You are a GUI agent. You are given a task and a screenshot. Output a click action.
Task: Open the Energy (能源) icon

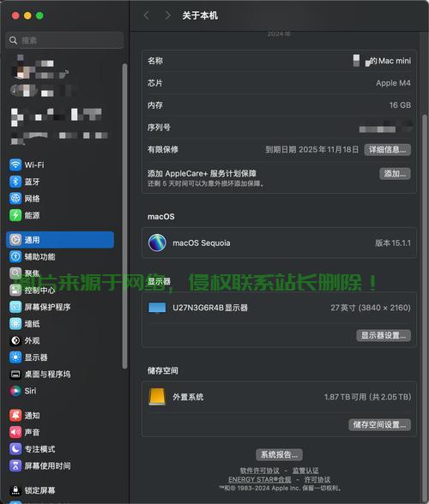pyautogui.click(x=15, y=215)
